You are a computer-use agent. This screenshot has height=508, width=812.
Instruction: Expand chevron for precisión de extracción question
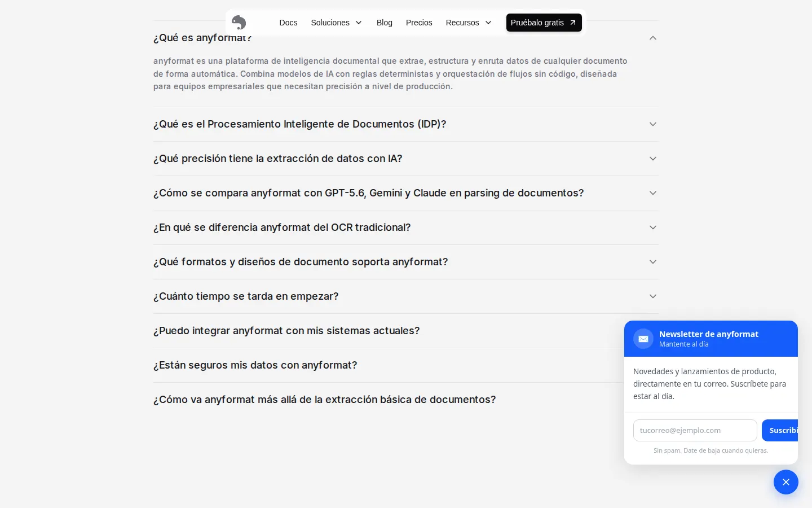tap(653, 159)
